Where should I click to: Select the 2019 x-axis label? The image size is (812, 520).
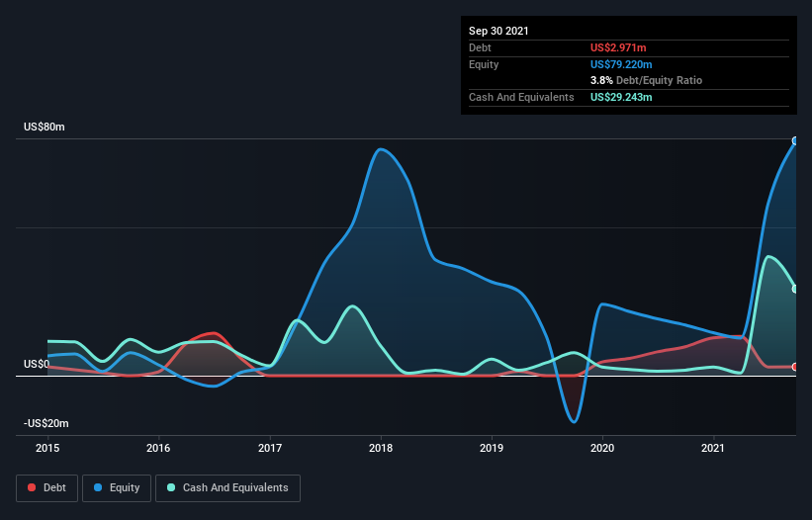click(x=492, y=448)
